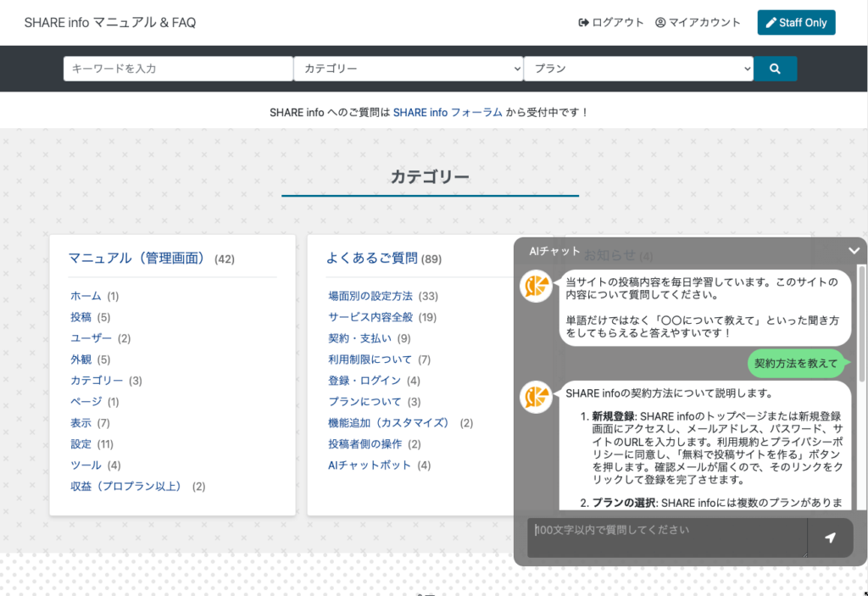Viewport: 868px width, 596px height.
Task: Open the AIチャットボット FAQ link
Action: pos(370,465)
